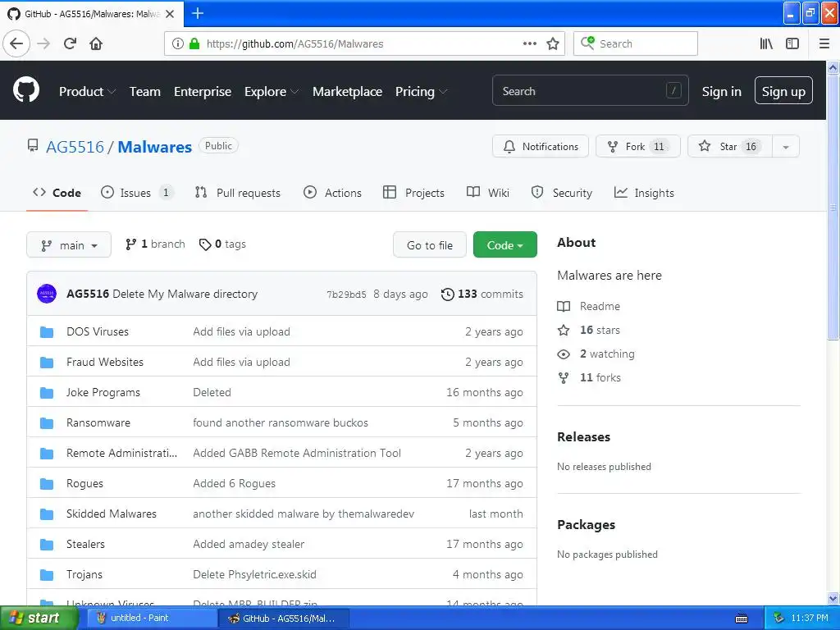Expand the Explore menu
Viewport: 840px width, 630px height.
tap(271, 92)
